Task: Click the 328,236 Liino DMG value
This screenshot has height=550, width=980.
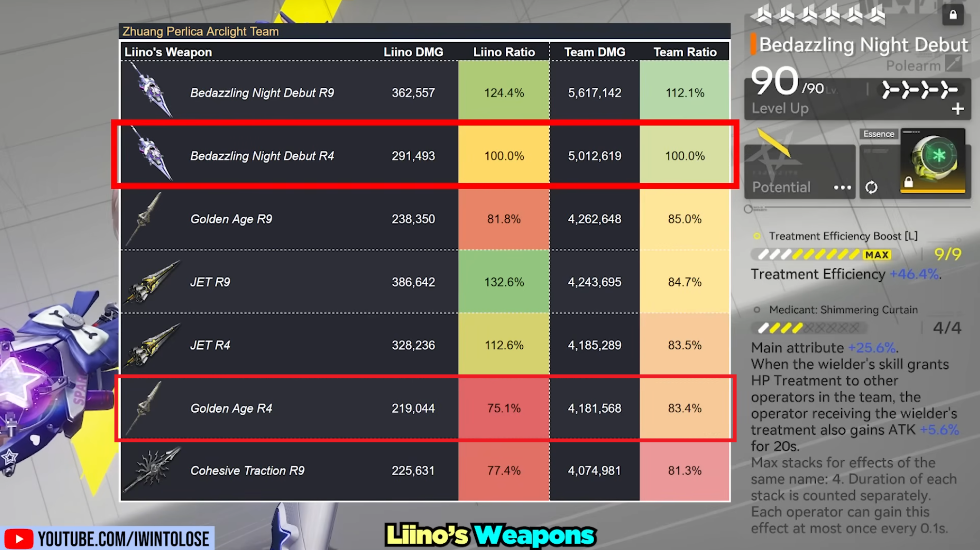Action: click(413, 345)
